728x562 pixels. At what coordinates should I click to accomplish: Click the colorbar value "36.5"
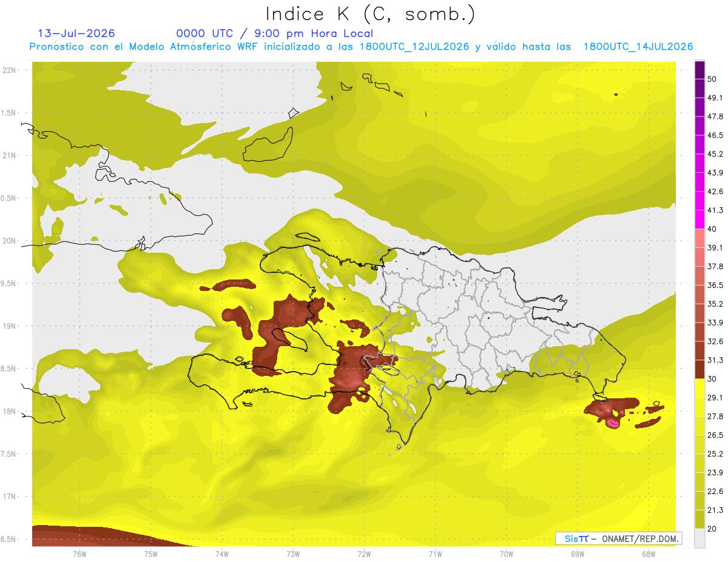pyautogui.click(x=715, y=285)
